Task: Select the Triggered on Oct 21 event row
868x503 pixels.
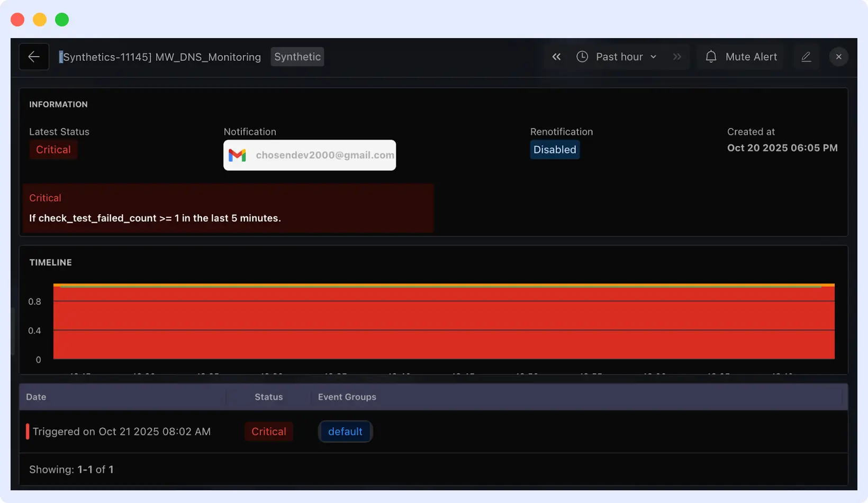Action: coord(122,431)
